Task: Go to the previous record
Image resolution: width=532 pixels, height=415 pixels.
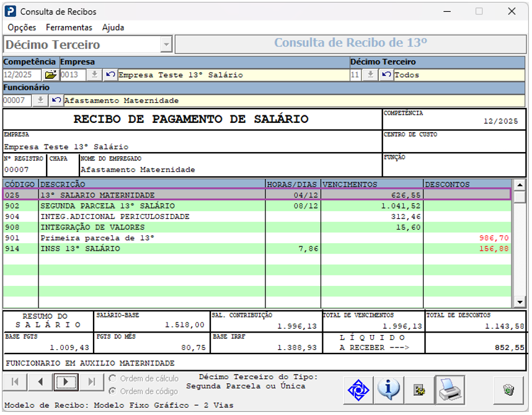Action: pyautogui.click(x=40, y=382)
